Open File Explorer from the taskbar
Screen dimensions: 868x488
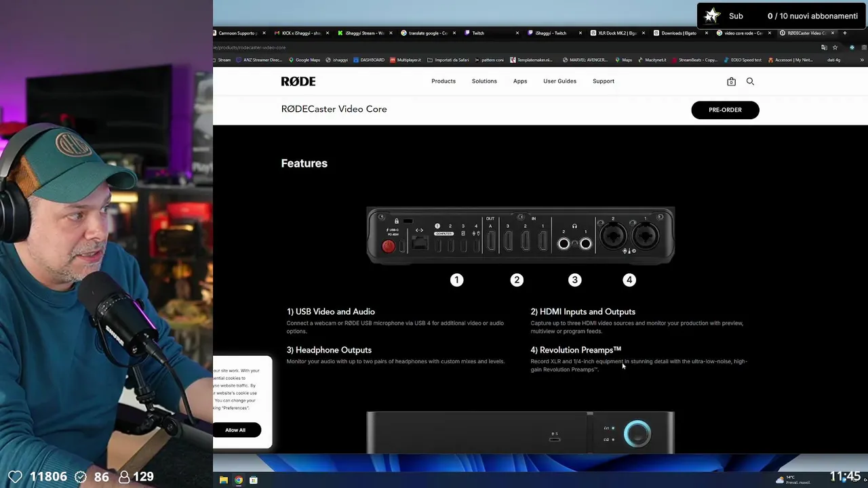click(223, 480)
